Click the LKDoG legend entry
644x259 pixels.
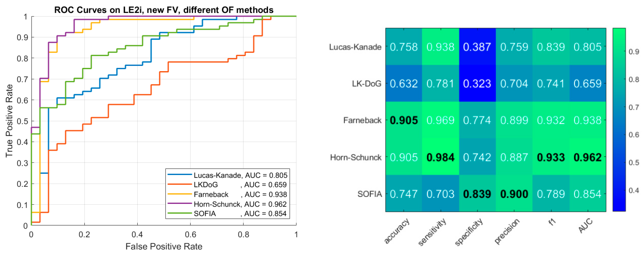click(x=227, y=185)
